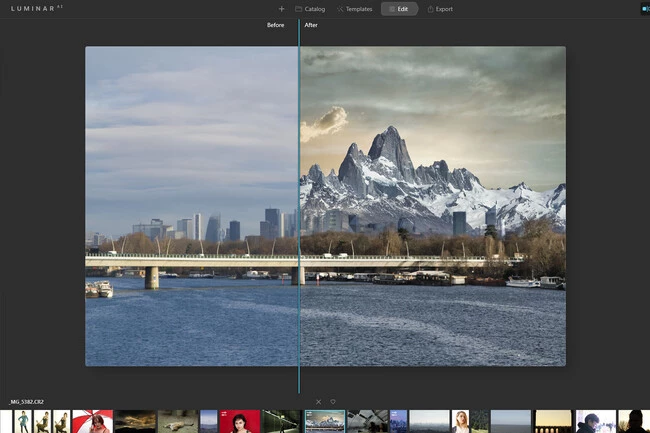Select the red umbrella thumbnail
The height and width of the screenshot is (433, 650).
click(92, 421)
